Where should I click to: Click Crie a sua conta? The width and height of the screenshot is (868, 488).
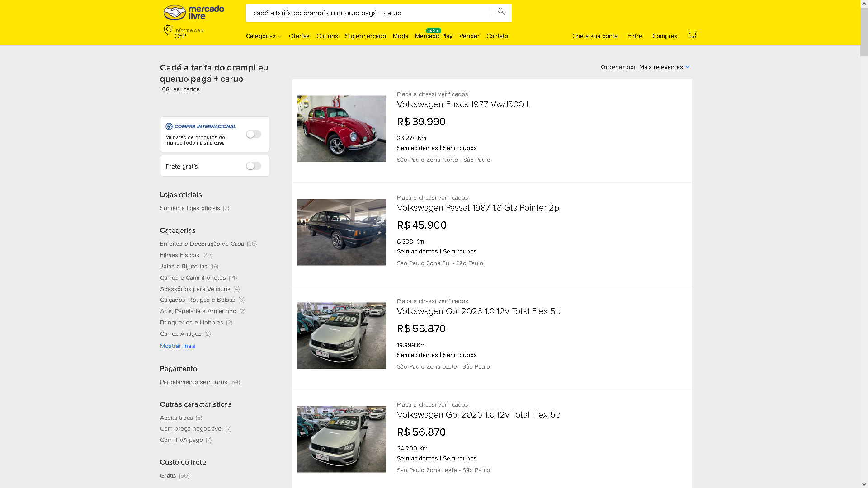tap(594, 36)
